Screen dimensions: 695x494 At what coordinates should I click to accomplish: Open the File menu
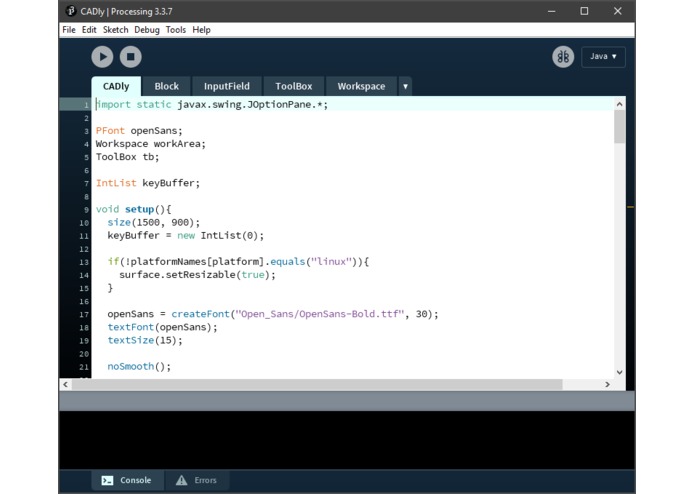pyautogui.click(x=69, y=30)
